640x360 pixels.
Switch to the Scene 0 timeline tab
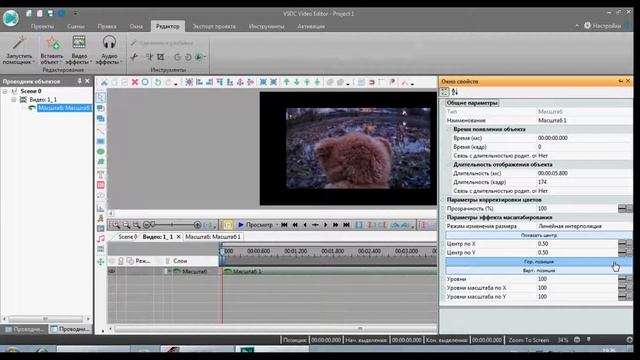click(x=127, y=237)
